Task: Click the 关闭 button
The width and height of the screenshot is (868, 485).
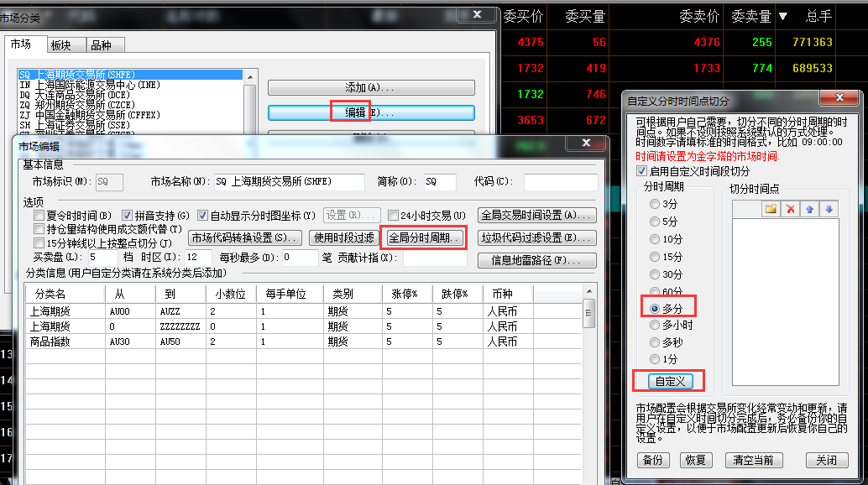Action: click(x=827, y=460)
